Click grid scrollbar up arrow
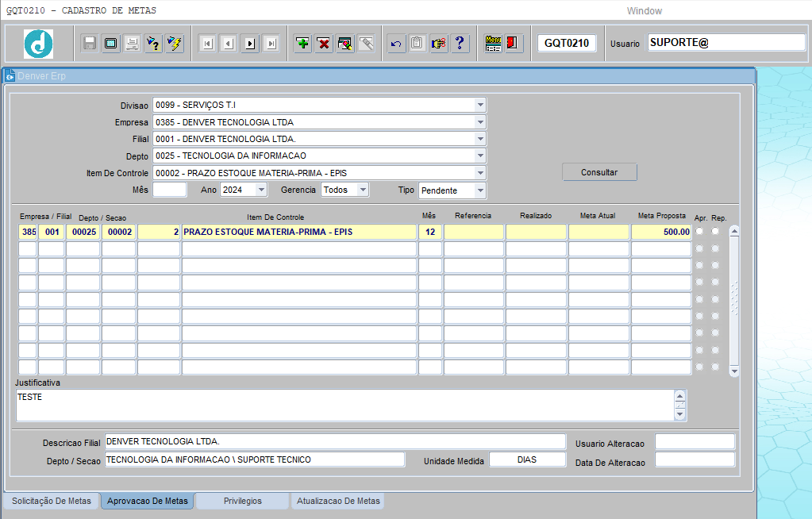 [x=733, y=232]
